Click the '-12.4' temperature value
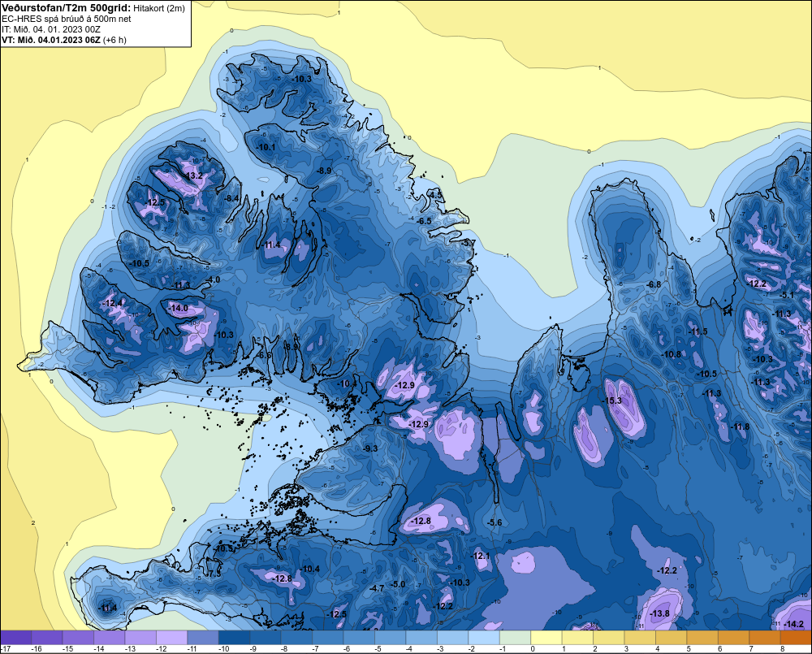The image size is (812, 654). click(x=113, y=303)
